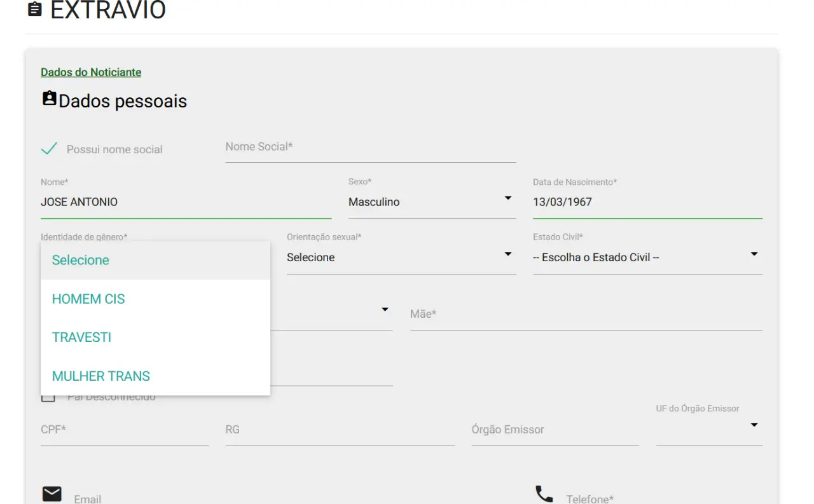
Task: Expand the Orientação sexual dropdown
Action: tap(401, 257)
